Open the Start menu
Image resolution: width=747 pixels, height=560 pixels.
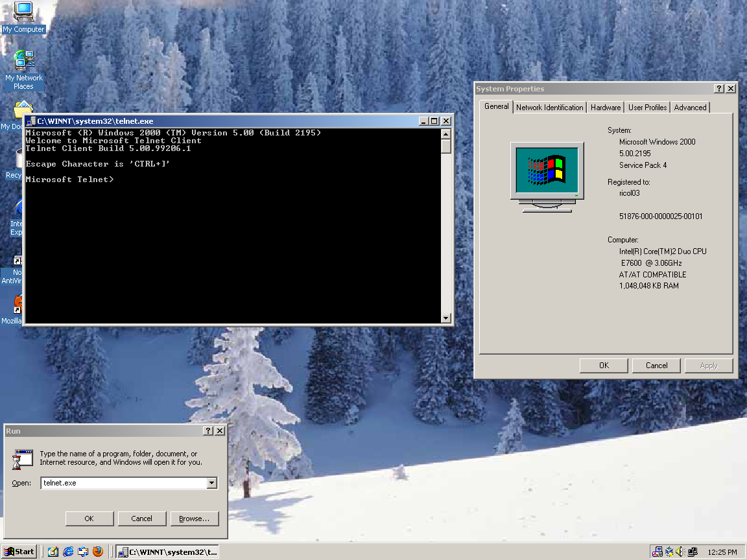point(19,552)
